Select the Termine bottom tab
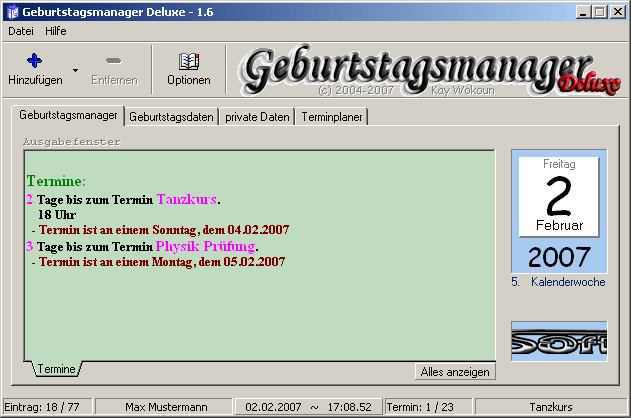631x418 pixels. (56, 369)
